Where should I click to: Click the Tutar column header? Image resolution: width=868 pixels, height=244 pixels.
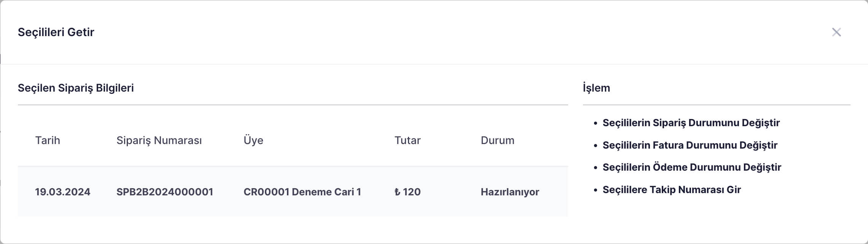407,141
